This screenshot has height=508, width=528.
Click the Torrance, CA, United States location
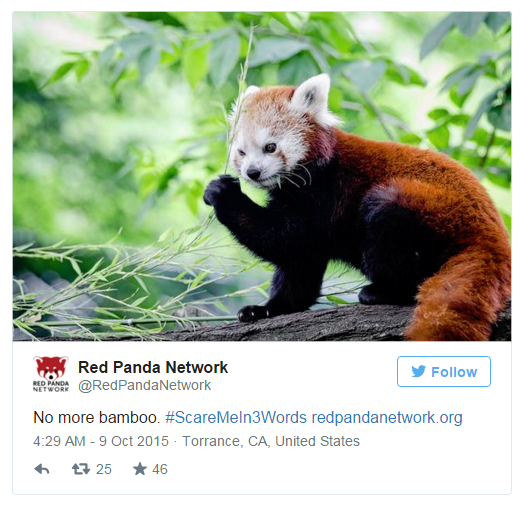(271, 441)
